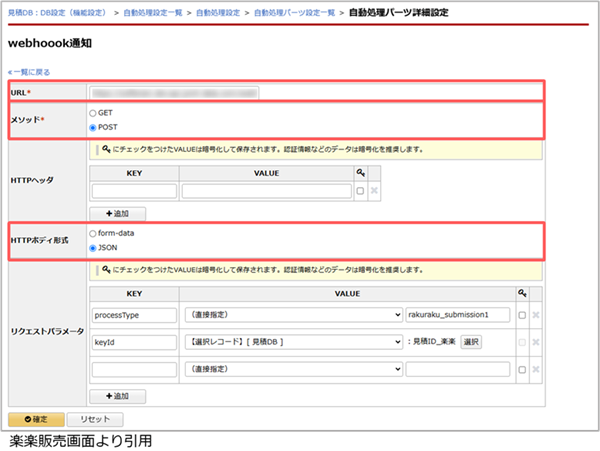The height and width of the screenshot is (451, 600).
Task: Open the value type dropdown for processType
Action: tap(292, 315)
